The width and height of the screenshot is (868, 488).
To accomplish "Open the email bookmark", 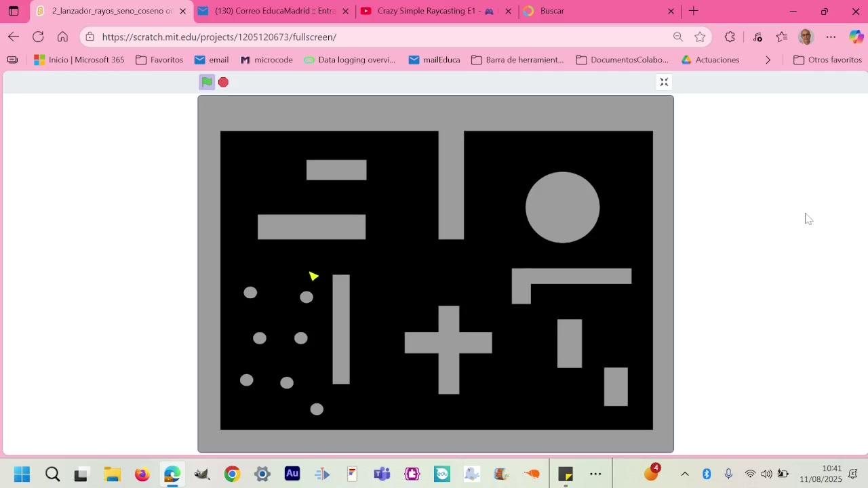I will tap(212, 60).
